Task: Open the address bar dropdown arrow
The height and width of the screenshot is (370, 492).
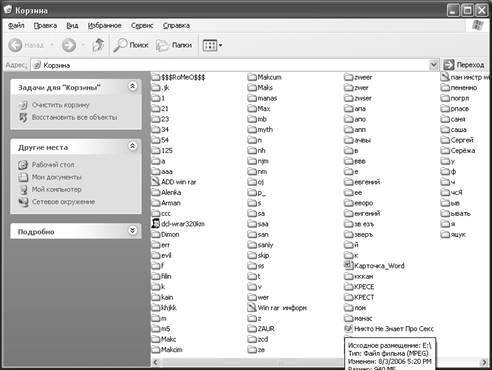Action: pos(434,65)
